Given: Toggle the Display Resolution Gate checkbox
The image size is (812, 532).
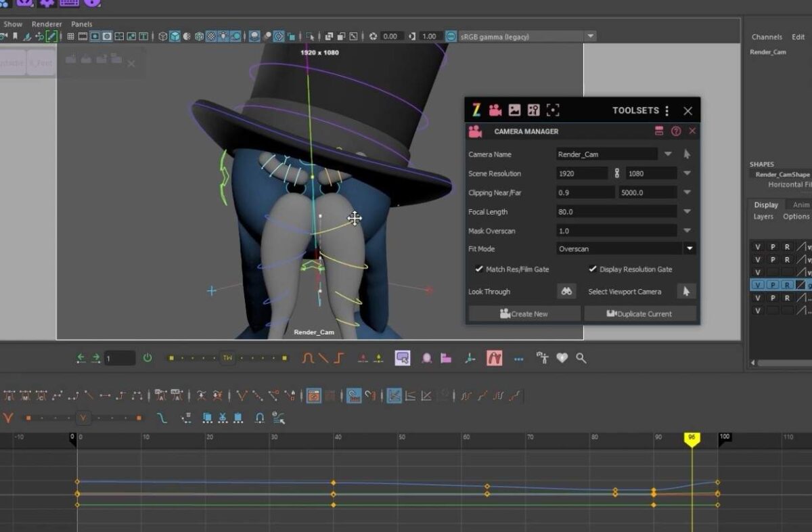Looking at the screenshot, I should (x=592, y=269).
